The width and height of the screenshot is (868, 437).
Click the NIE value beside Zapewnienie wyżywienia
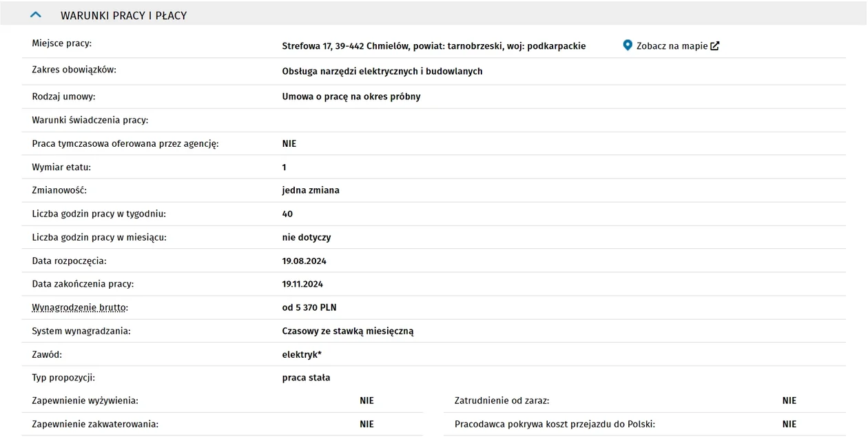click(x=366, y=400)
